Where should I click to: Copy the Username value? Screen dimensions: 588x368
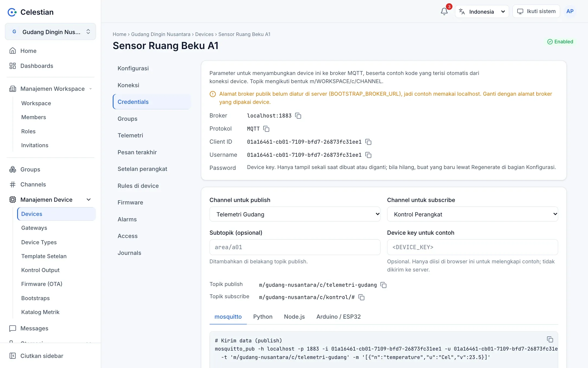click(368, 155)
